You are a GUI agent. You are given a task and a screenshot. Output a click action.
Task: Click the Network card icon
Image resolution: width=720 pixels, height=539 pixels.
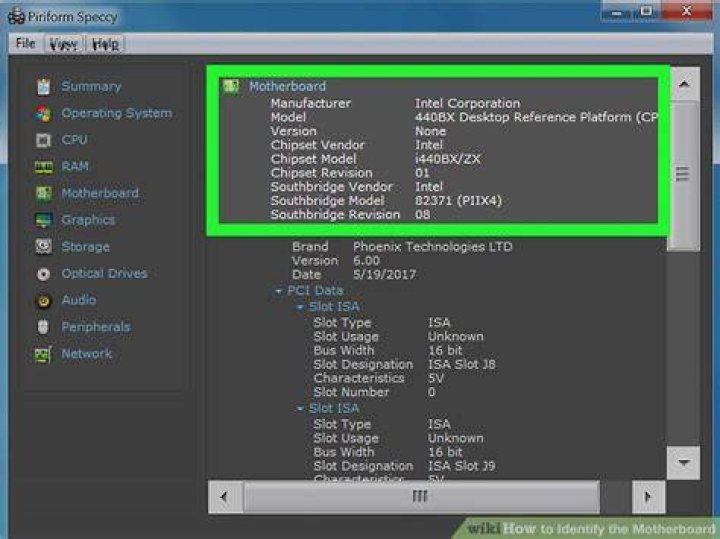tap(43, 354)
